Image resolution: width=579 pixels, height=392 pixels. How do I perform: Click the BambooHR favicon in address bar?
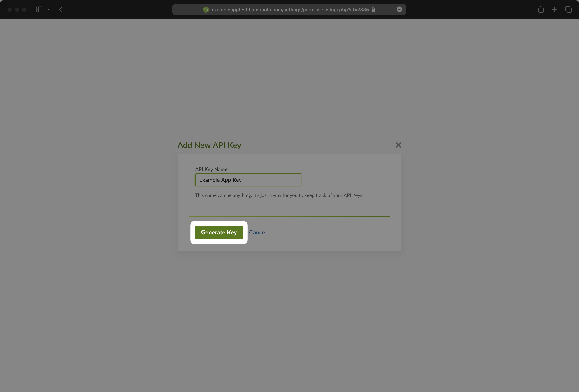click(x=206, y=9)
